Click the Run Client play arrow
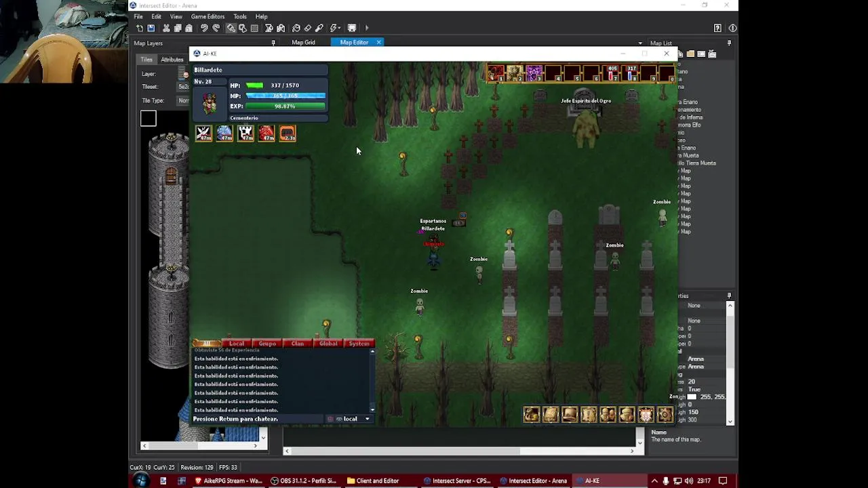Viewport: 868px width, 488px height. [x=367, y=28]
